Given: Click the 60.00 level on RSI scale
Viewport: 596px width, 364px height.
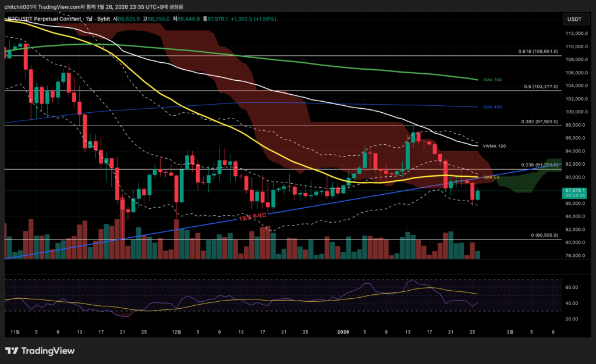Looking at the screenshot, I should (570, 287).
